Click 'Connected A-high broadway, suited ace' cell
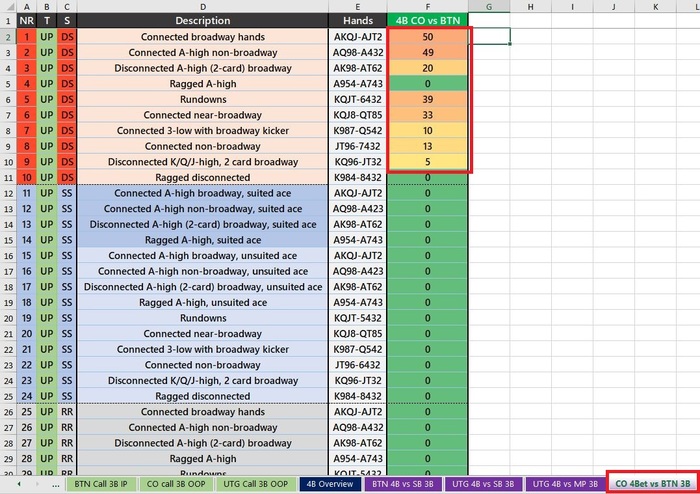The image size is (700, 494). point(203,193)
